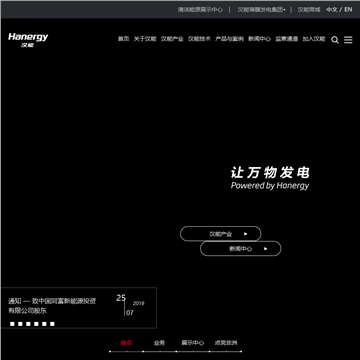
Task: Select the last square news carousel indicator
Action: (52, 324)
